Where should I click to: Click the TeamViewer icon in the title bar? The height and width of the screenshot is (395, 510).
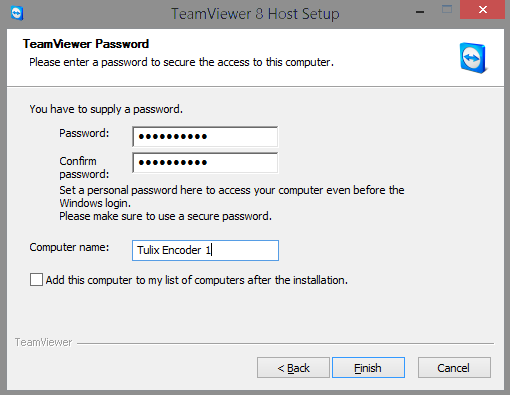click(x=17, y=14)
